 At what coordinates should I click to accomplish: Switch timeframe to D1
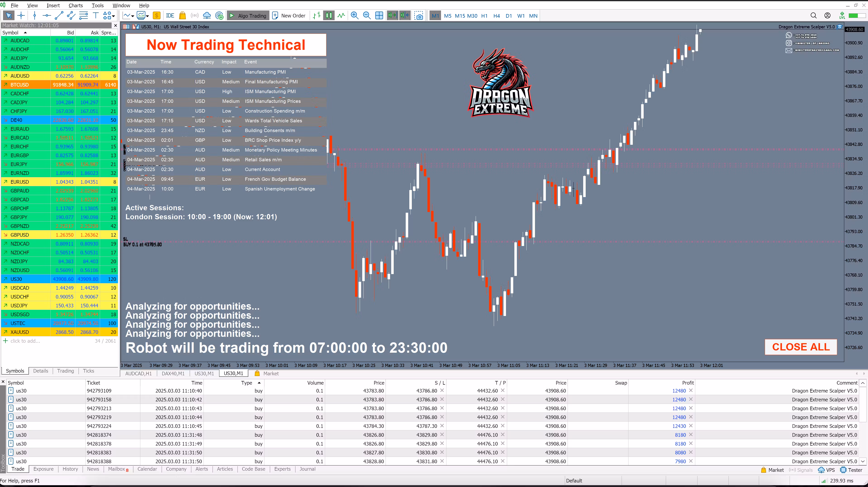click(x=509, y=16)
